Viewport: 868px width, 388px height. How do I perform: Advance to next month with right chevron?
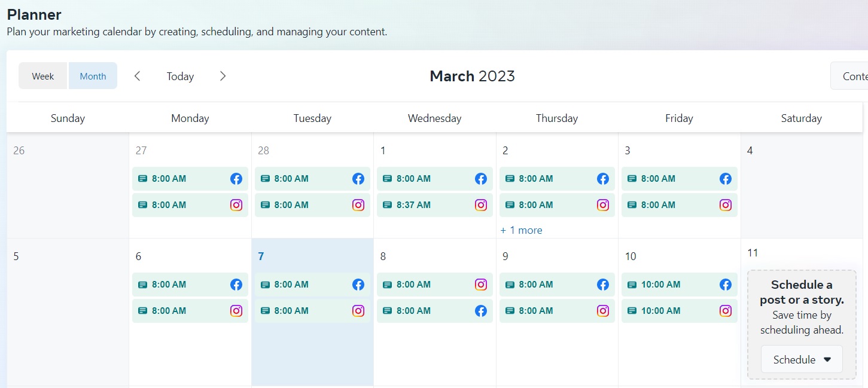pyautogui.click(x=223, y=76)
